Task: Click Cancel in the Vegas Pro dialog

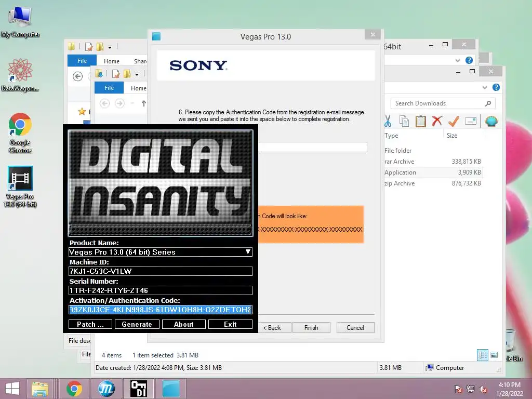Action: [355, 328]
